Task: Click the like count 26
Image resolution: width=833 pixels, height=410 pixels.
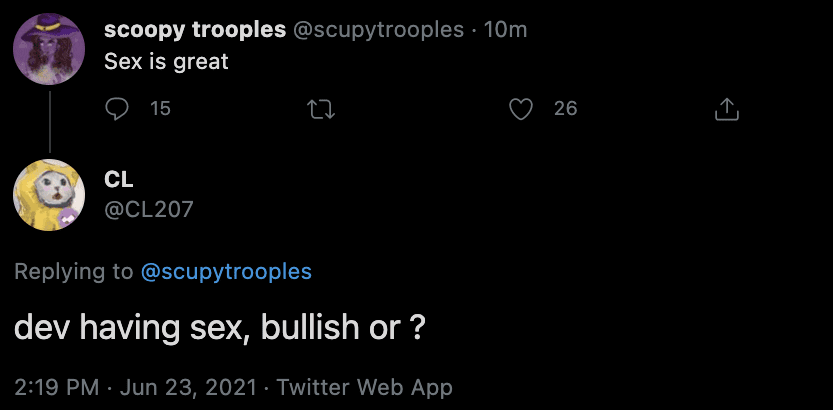Action: click(565, 109)
